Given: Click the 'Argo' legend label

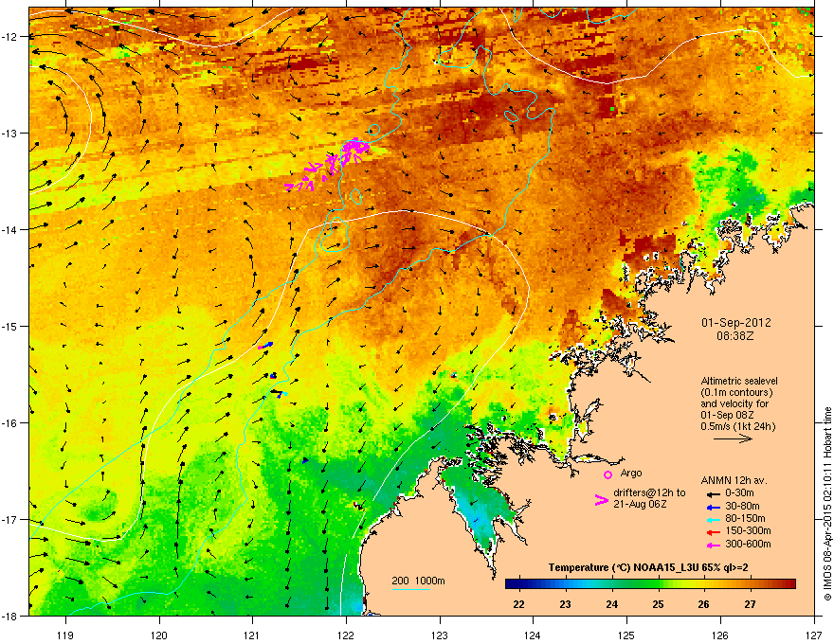Looking at the screenshot, I should 631,473.
